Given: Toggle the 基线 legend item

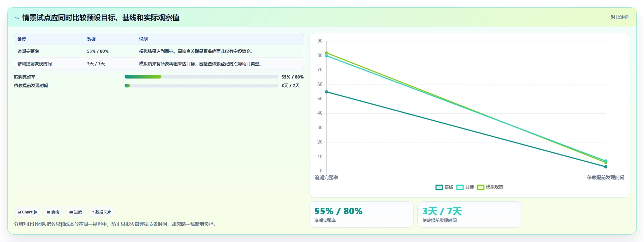Looking at the screenshot, I should [x=444, y=187].
